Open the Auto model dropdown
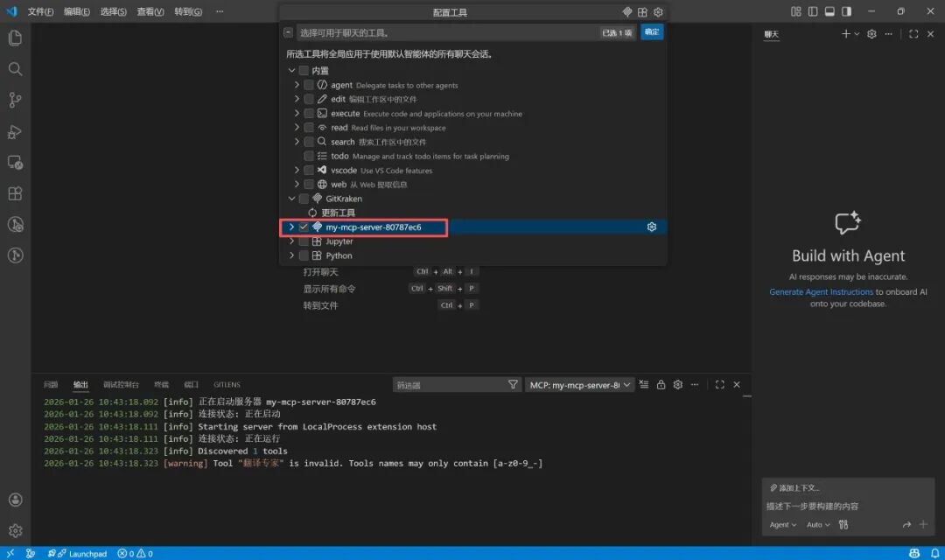Image resolution: width=945 pixels, height=560 pixels. click(x=818, y=525)
